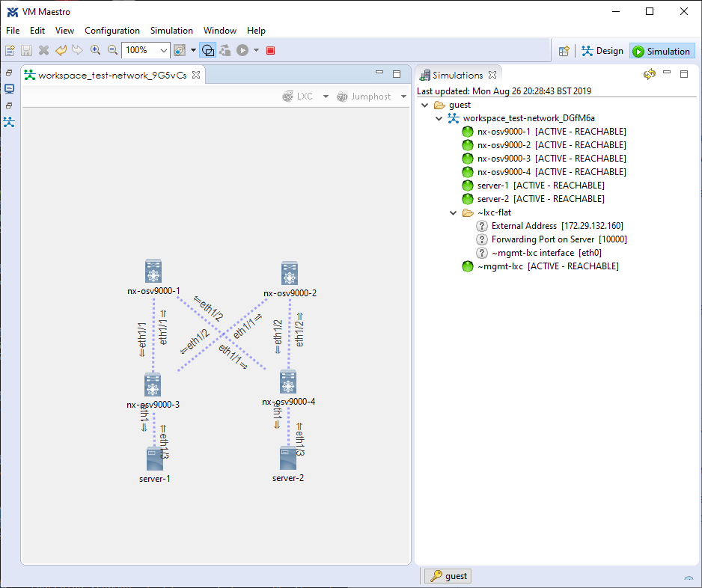Screen dimensions: 702x588
Task: Click the nx-osv9000-2 switch node on the canvas
Action: pos(290,273)
